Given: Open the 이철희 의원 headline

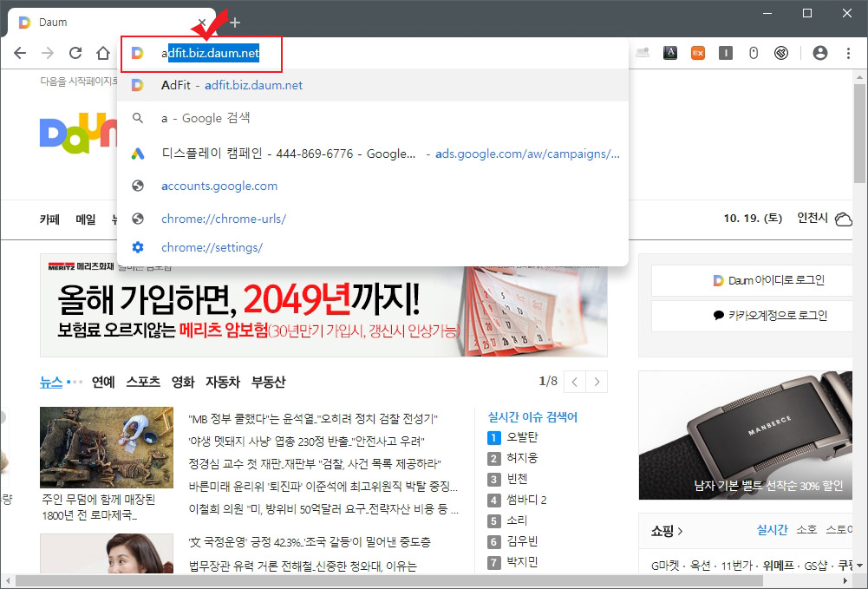Looking at the screenshot, I should 323,508.
